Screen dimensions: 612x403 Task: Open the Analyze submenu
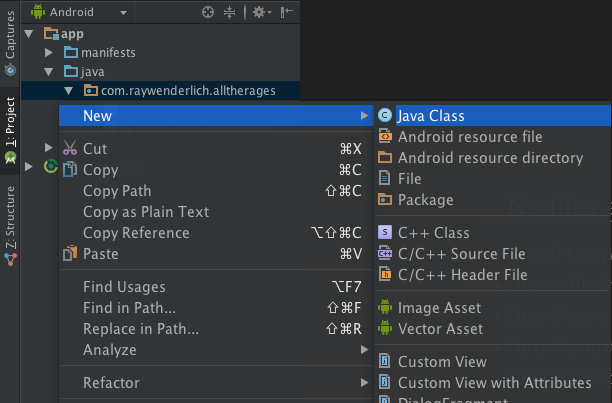point(216,350)
